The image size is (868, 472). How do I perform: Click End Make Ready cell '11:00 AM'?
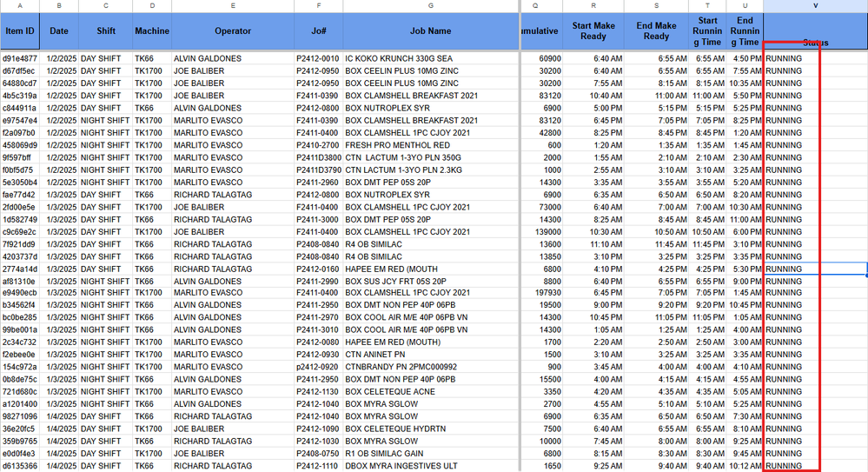[657, 96]
